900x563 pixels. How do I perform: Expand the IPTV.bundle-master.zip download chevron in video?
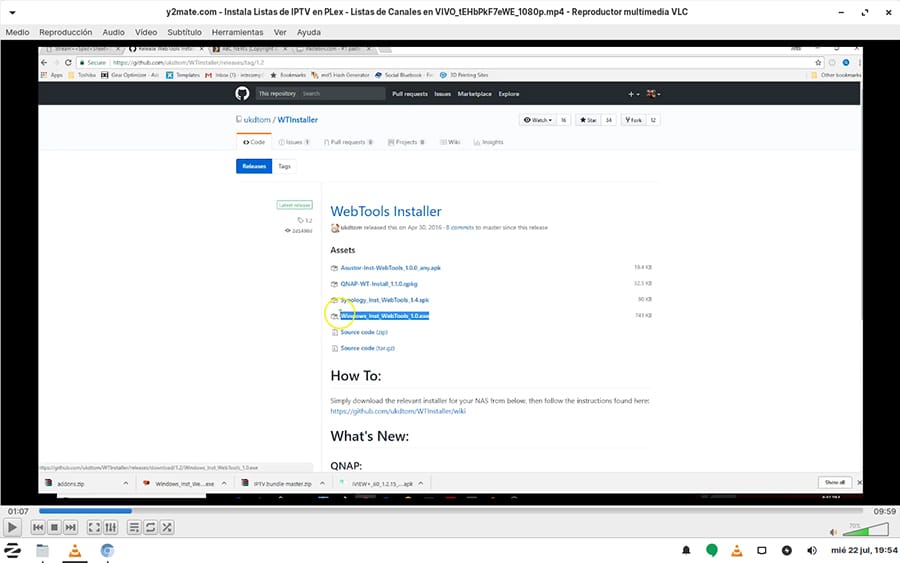point(322,483)
